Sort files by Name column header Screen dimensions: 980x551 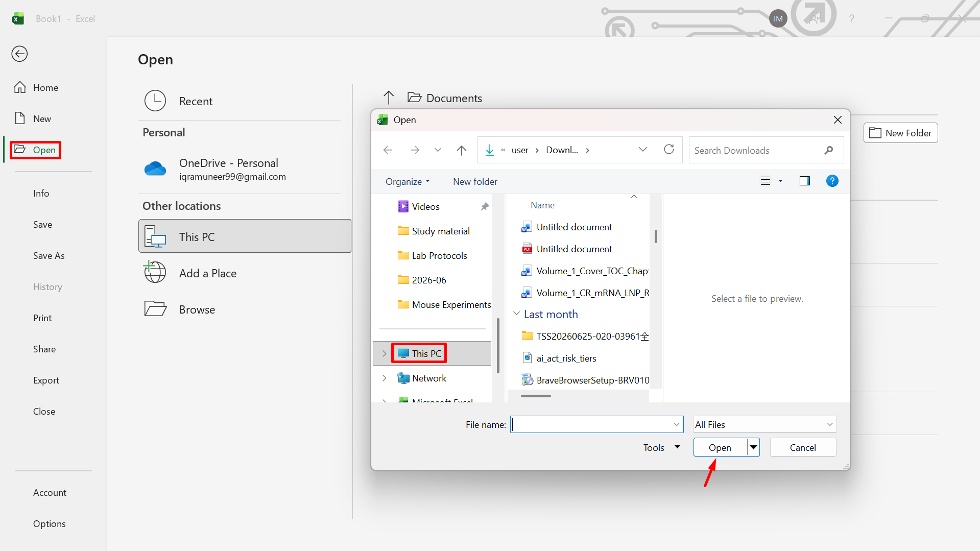click(x=542, y=205)
